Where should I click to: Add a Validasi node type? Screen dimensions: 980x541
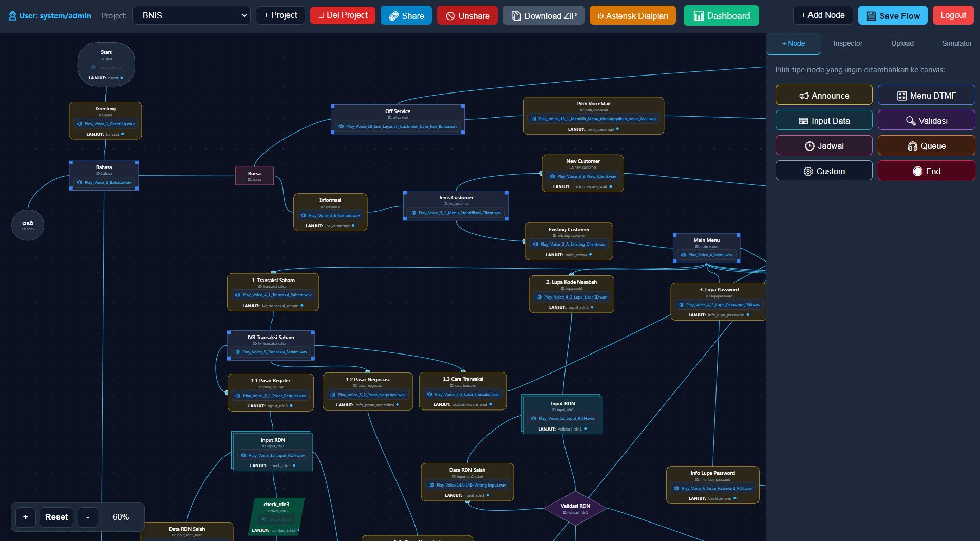[927, 121]
